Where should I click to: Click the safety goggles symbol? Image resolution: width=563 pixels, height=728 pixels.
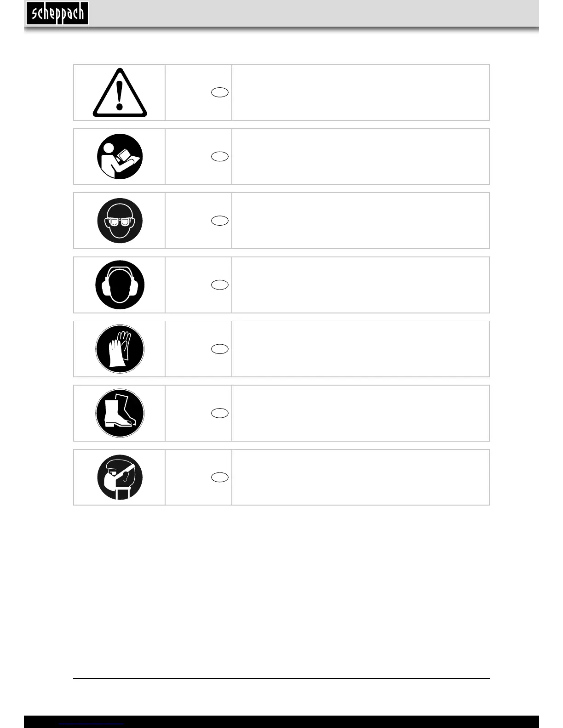[120, 221]
